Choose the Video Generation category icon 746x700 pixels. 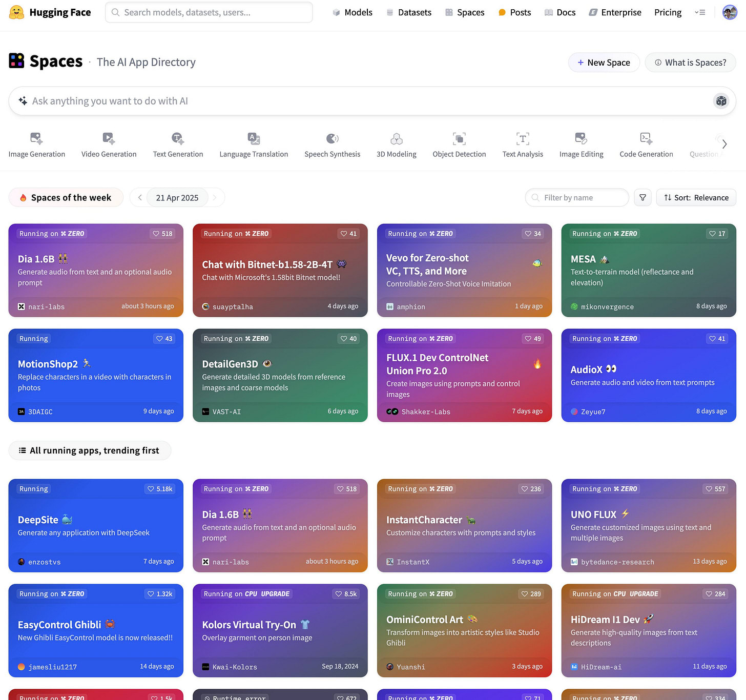(109, 138)
